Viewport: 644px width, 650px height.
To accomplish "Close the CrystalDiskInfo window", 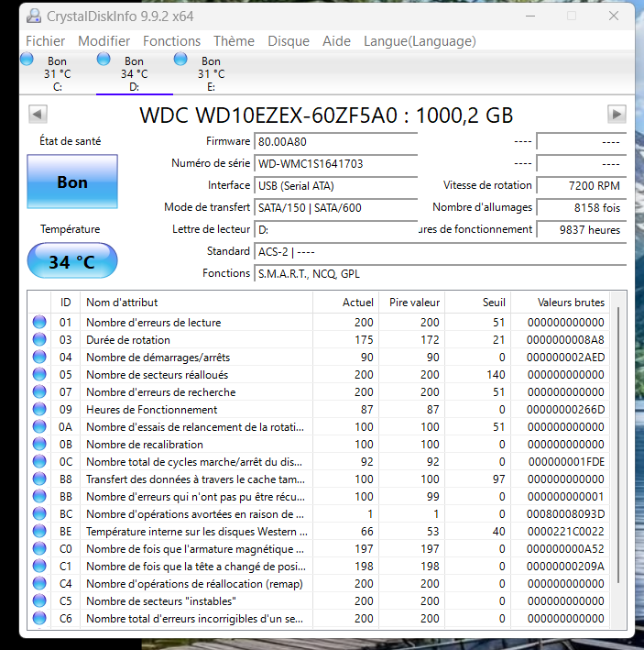I will [614, 17].
